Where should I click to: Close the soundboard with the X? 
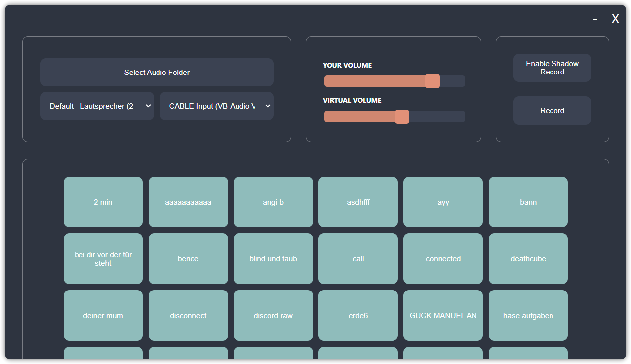(x=615, y=19)
